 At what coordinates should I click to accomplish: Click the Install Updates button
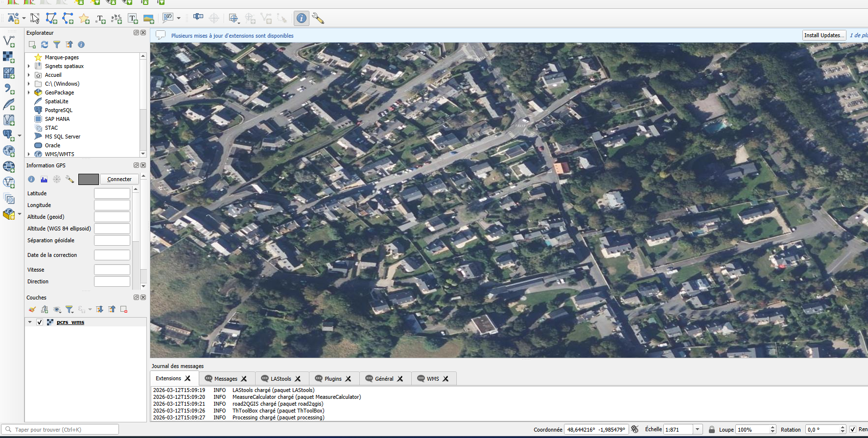(x=824, y=35)
